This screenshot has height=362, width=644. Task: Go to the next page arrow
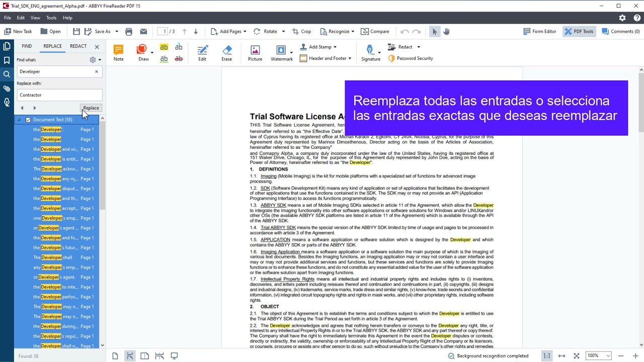pos(196,31)
